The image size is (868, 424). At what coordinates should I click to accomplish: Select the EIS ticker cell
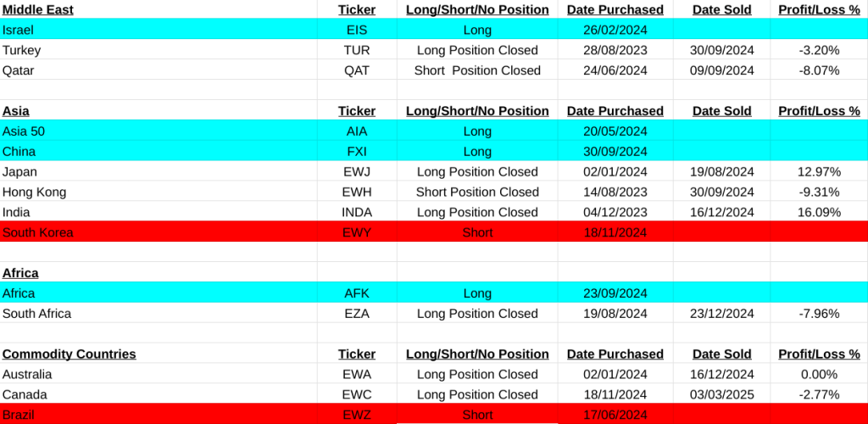pyautogui.click(x=357, y=30)
